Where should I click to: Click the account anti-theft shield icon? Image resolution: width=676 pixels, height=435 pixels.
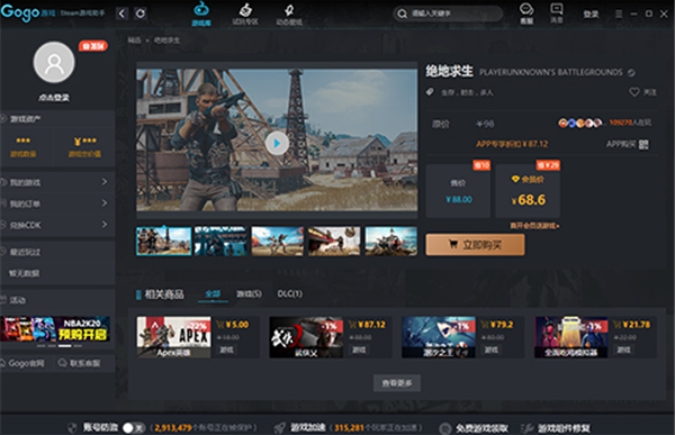pyautogui.click(x=72, y=427)
